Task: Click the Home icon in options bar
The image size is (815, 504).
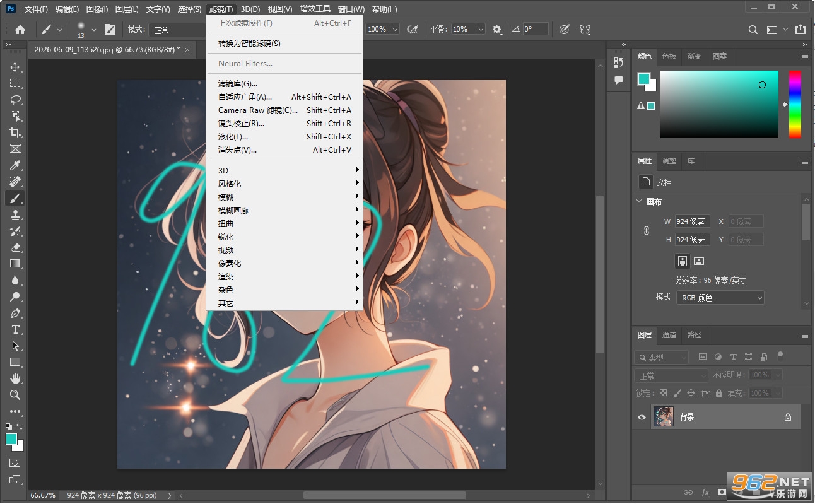Action: pyautogui.click(x=20, y=29)
